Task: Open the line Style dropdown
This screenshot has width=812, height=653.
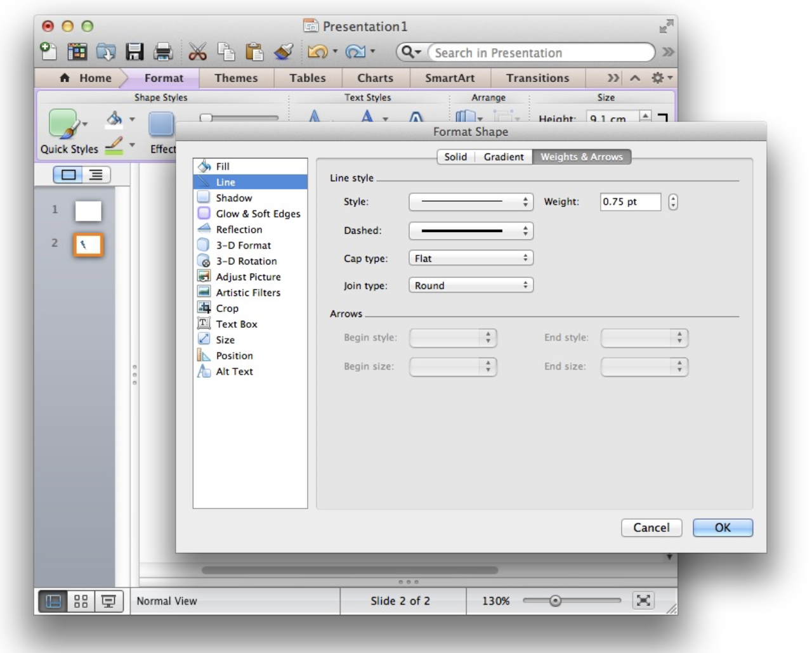Action: tap(471, 202)
